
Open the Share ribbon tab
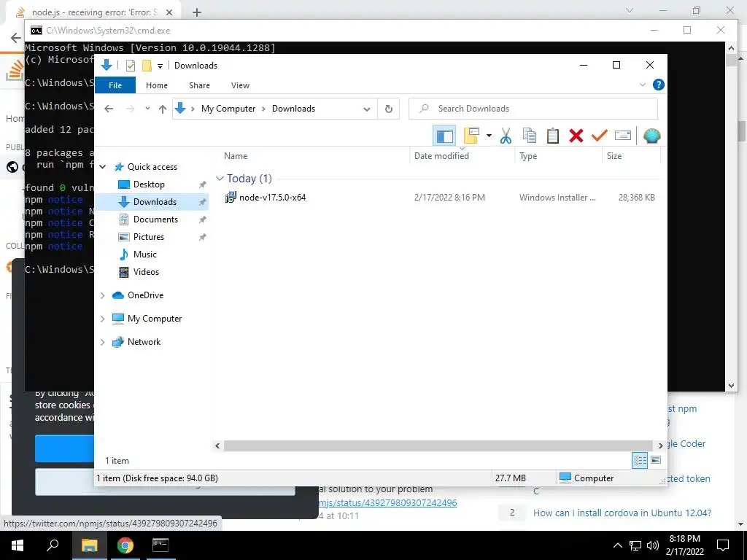(199, 85)
